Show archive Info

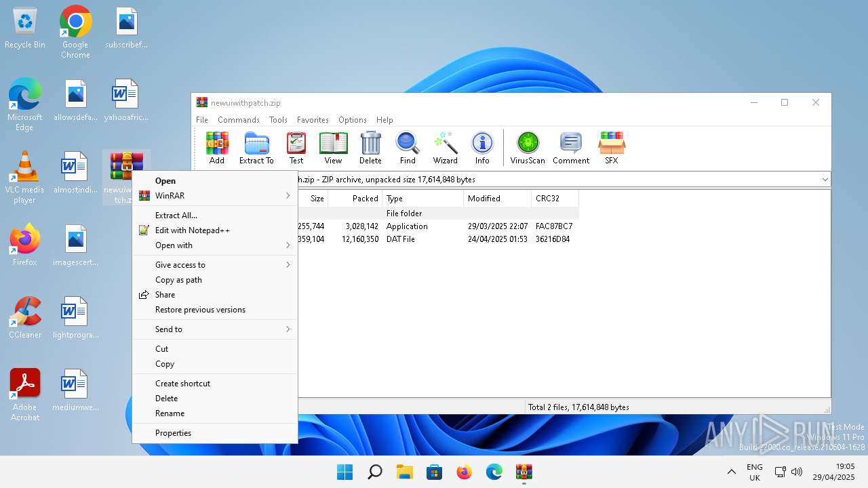pyautogui.click(x=482, y=148)
